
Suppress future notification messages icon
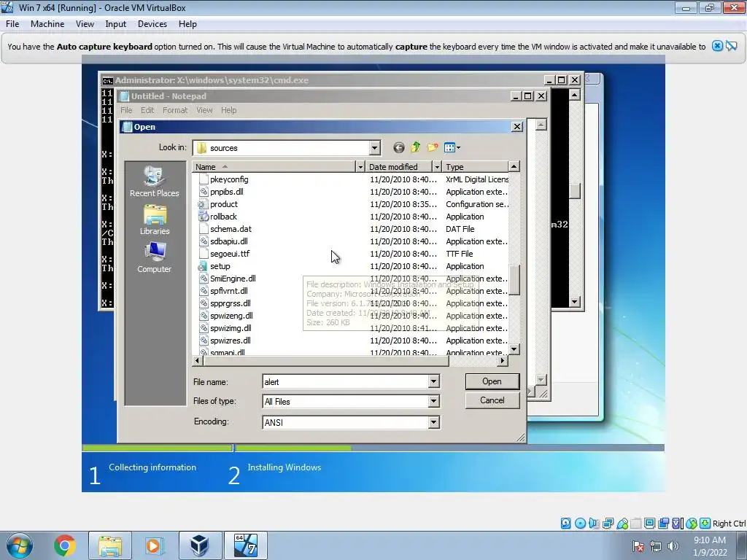(732, 46)
